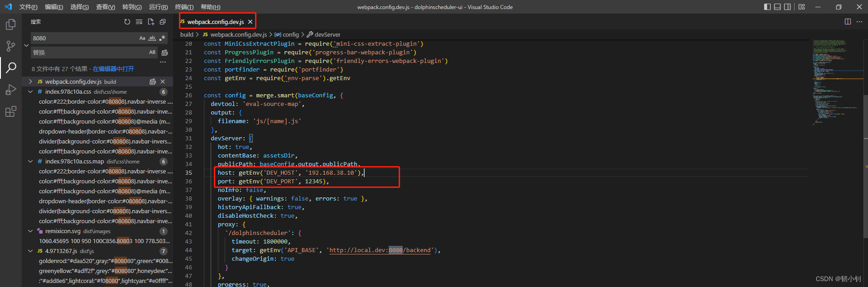The height and width of the screenshot is (287, 868).
Task: Expand webpack.config.dev.js search results
Action: point(30,82)
